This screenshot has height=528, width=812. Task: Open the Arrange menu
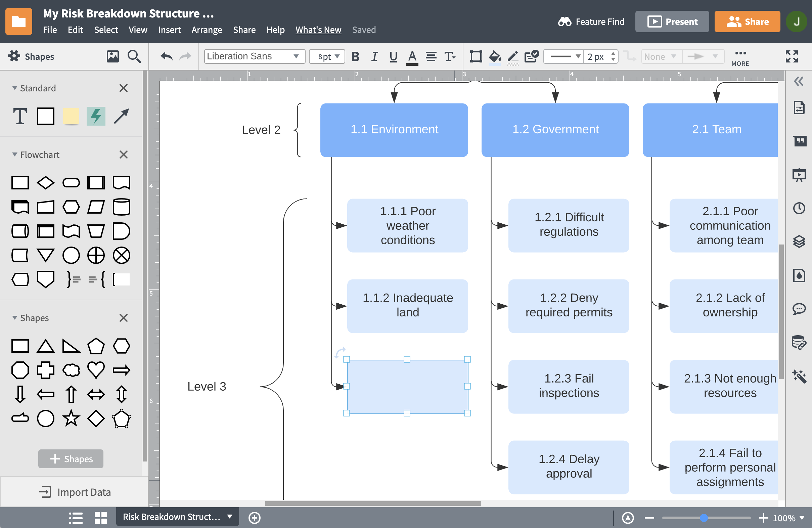(x=207, y=30)
